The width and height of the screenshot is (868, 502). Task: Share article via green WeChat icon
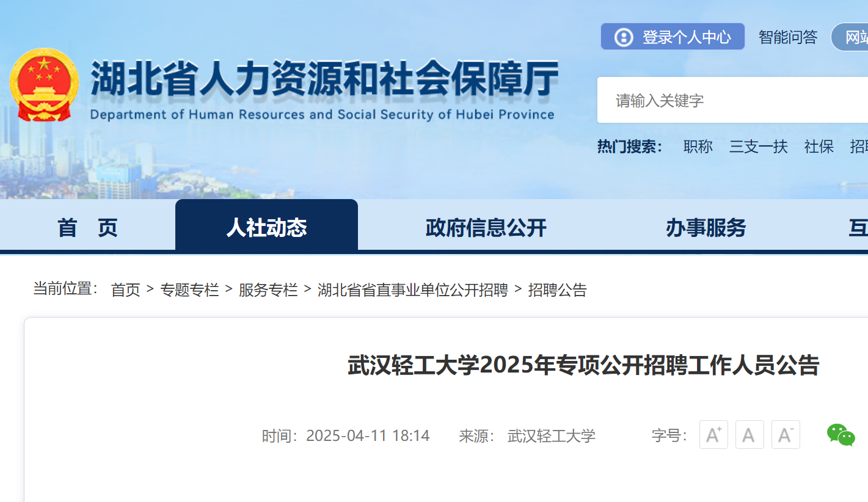[841, 435]
